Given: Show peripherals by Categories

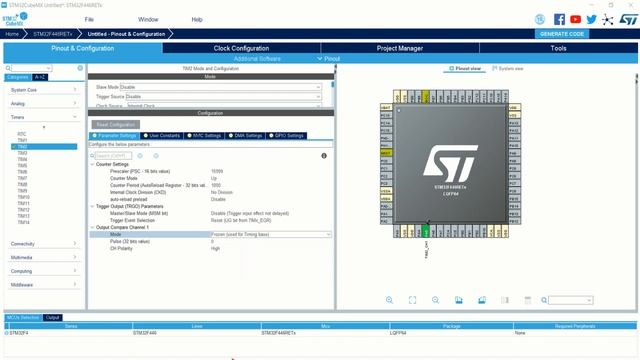Looking at the screenshot, I should tap(18, 77).
